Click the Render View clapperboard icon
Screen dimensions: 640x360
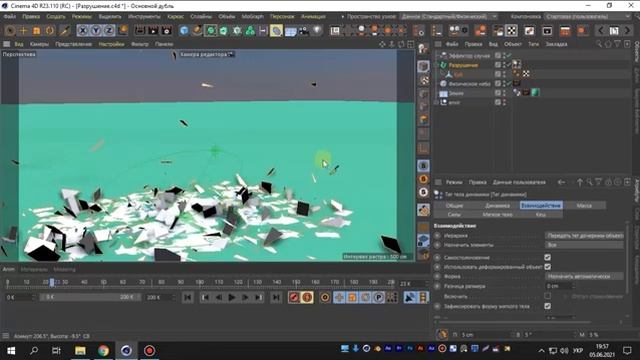point(140,31)
